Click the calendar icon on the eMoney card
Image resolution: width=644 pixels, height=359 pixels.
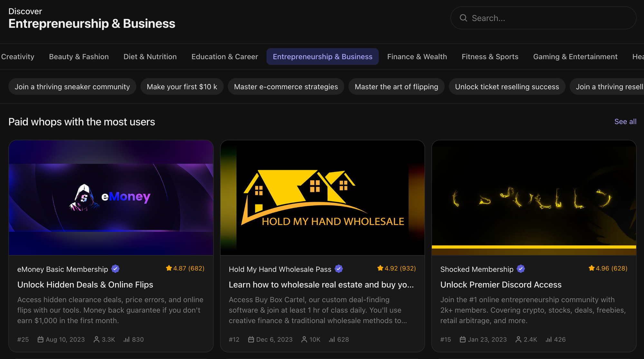pyautogui.click(x=41, y=339)
